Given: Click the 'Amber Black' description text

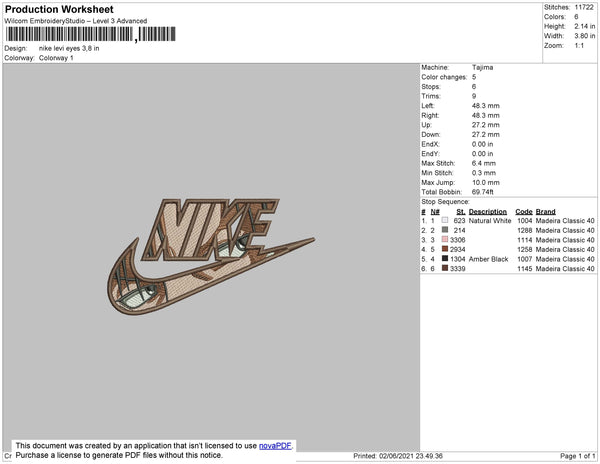Looking at the screenshot, I should coord(488,259).
